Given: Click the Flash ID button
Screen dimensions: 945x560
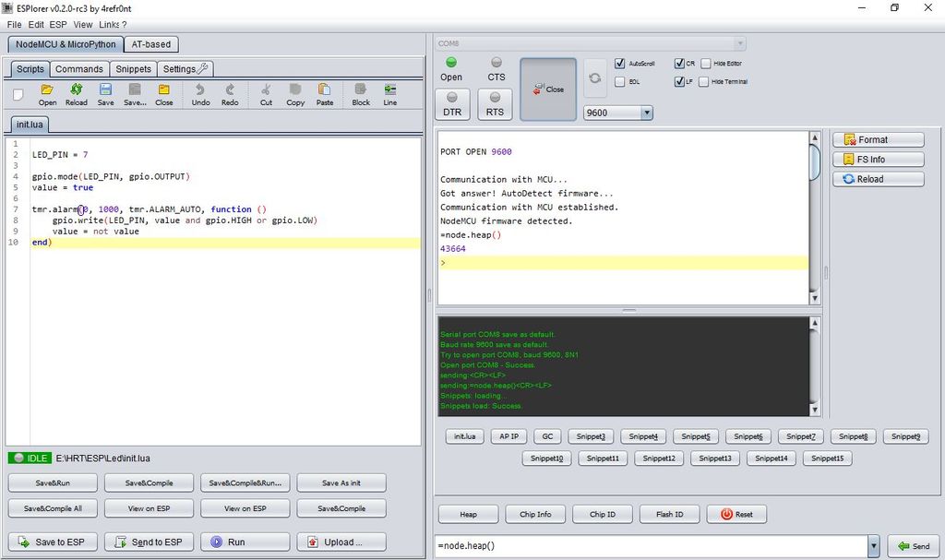Looking at the screenshot, I should tap(670, 514).
